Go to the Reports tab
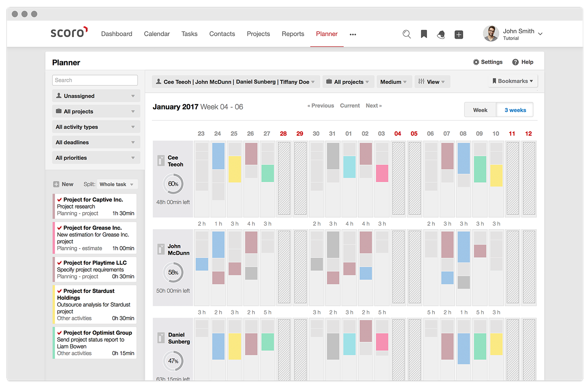The image size is (588, 387). (x=293, y=34)
